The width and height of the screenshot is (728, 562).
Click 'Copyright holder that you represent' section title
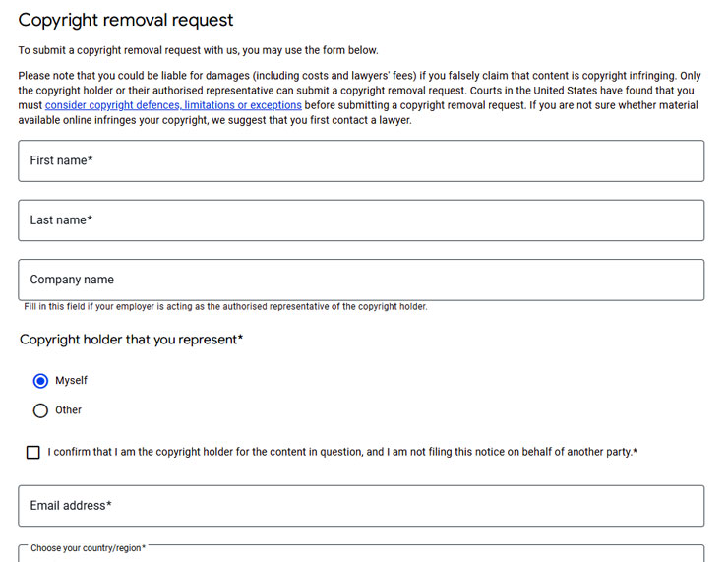[x=132, y=340]
